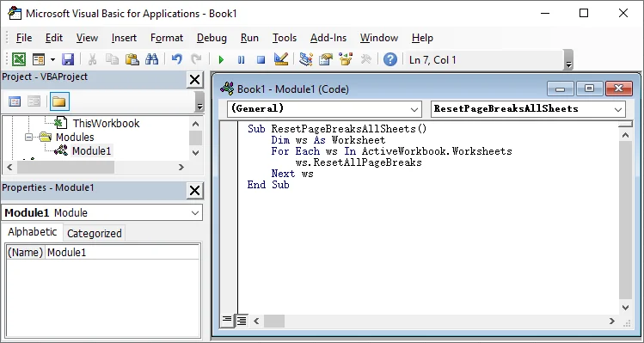Screen dimensions: 644x343
Task: Open Microsoft Visual Basic Help icon
Action: pyautogui.click(x=390, y=59)
